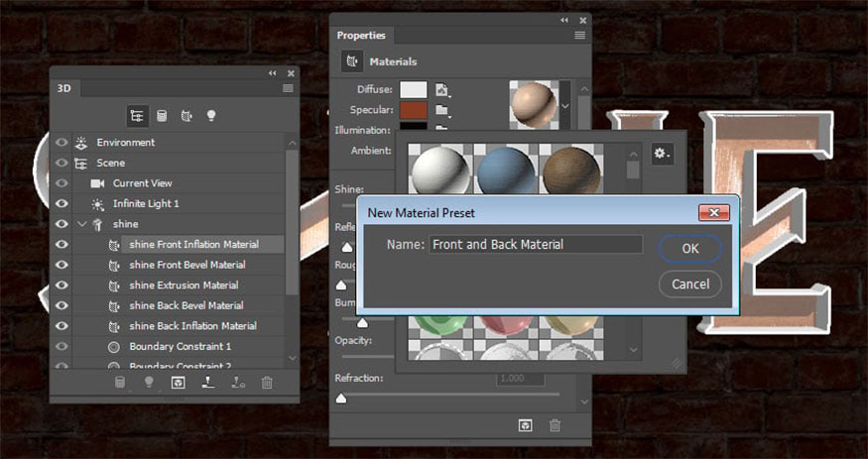Click the filter by whole scene icon
This screenshot has height=459, width=868.
136,116
